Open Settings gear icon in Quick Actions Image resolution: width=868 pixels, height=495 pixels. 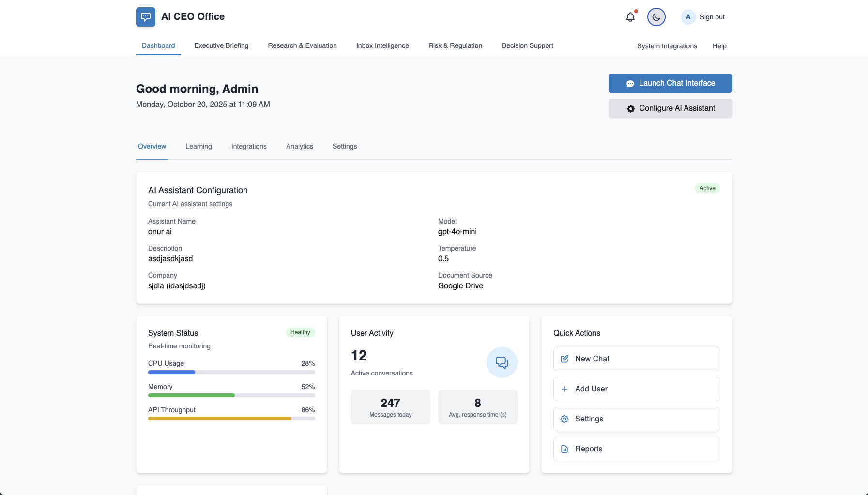[x=564, y=419]
